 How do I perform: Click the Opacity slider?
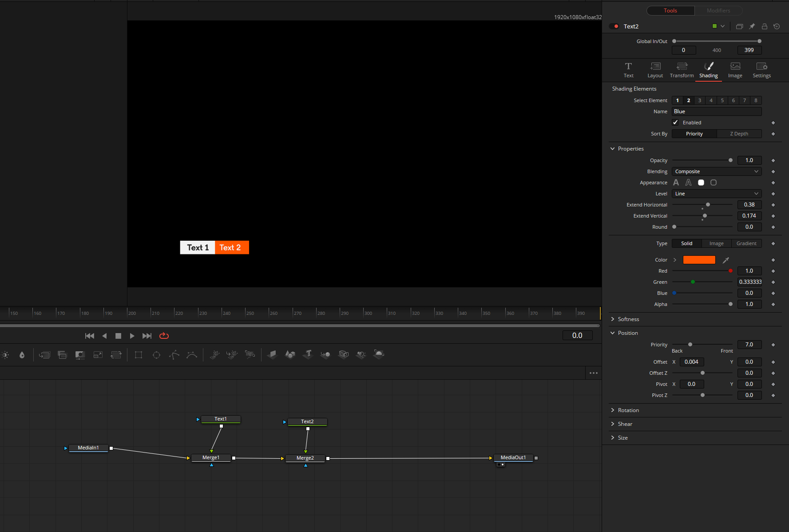pyautogui.click(x=702, y=160)
